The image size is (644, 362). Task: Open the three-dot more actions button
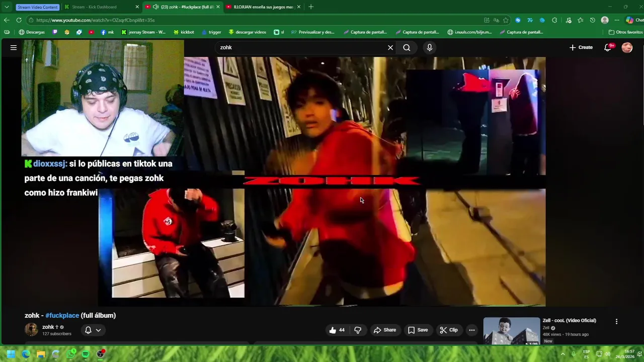(x=471, y=330)
